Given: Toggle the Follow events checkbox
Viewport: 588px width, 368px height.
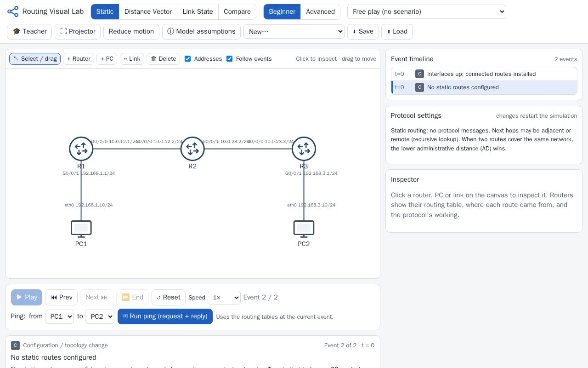Looking at the screenshot, I should (x=229, y=59).
